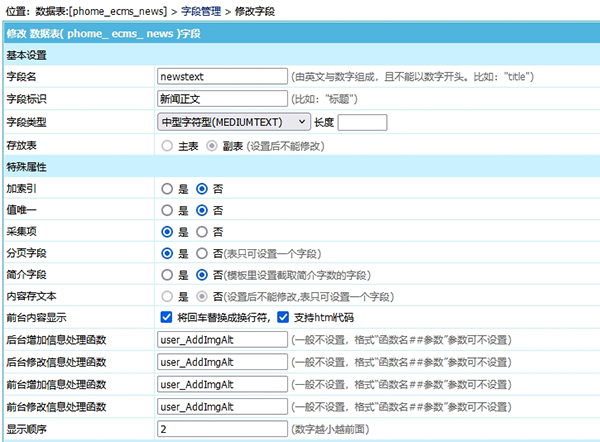
Task: Click the 显示顺序 input containing 2
Action: click(x=222, y=429)
